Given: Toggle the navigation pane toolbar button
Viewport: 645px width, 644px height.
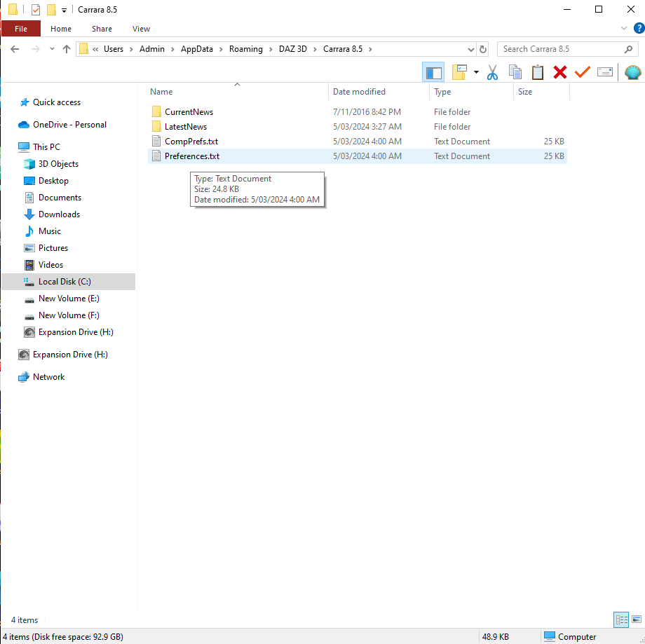Looking at the screenshot, I should (x=433, y=73).
